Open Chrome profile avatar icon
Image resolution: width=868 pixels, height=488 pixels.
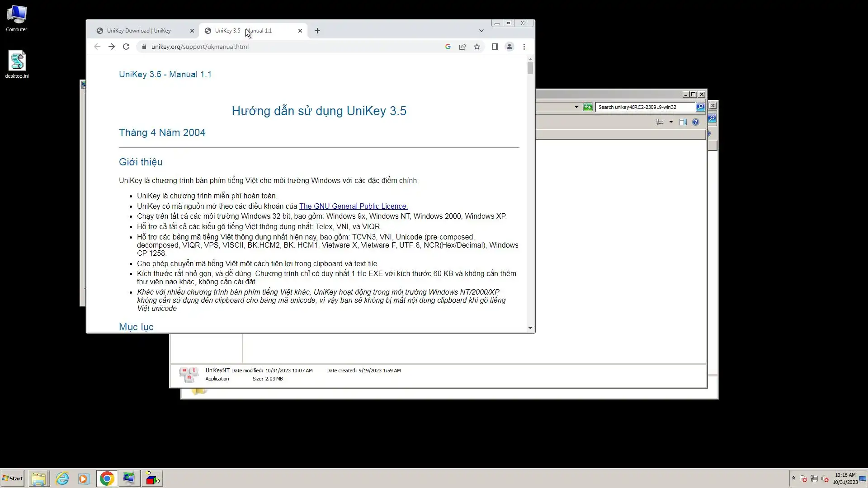click(x=509, y=47)
